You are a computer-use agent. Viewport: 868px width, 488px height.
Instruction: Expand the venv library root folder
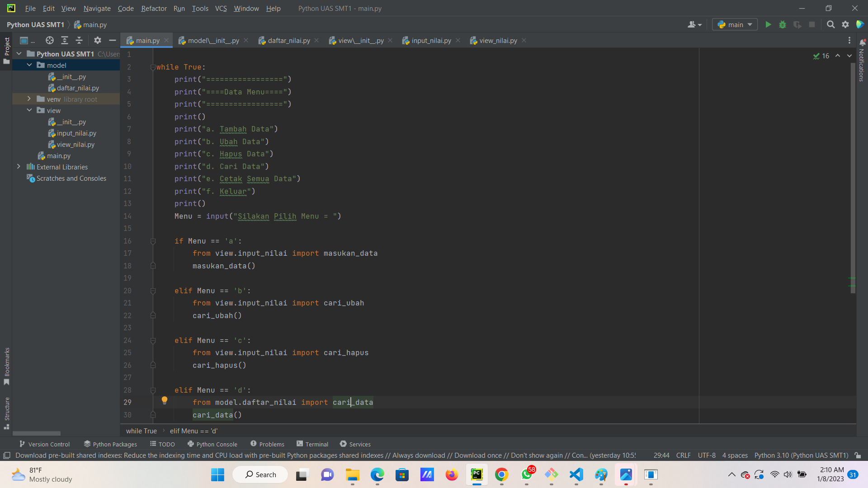pyautogui.click(x=29, y=99)
